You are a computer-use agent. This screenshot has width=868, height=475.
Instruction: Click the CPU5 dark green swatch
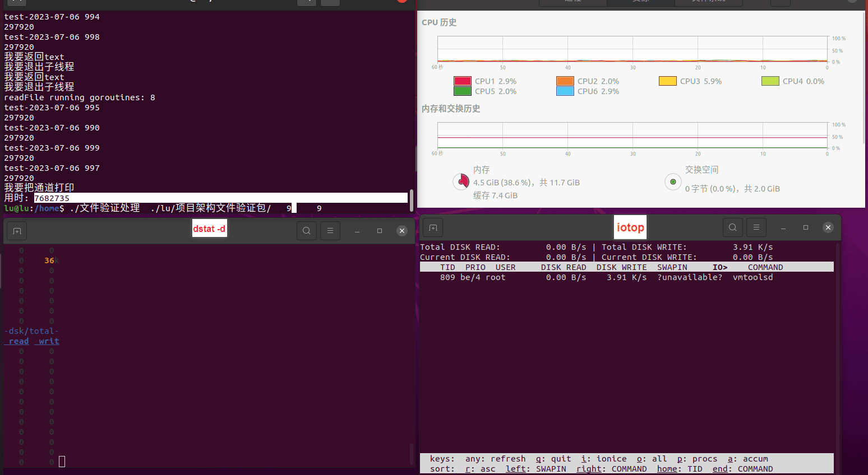(463, 91)
